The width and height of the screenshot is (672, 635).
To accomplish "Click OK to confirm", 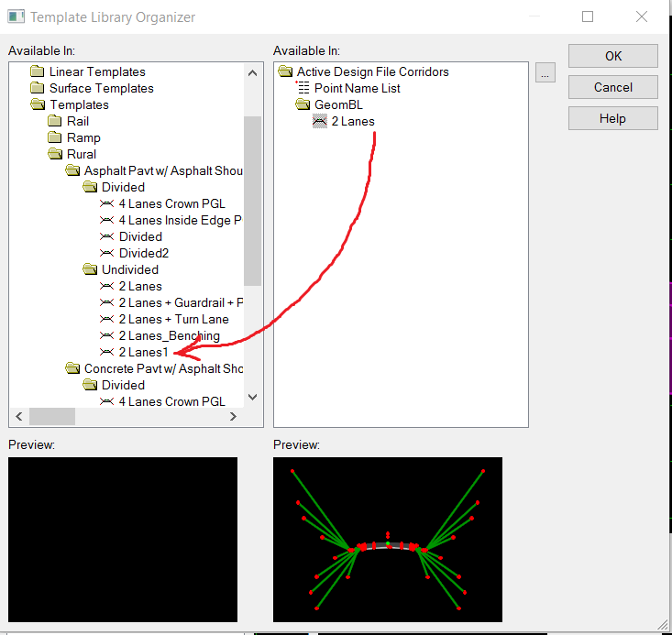I will pos(612,56).
